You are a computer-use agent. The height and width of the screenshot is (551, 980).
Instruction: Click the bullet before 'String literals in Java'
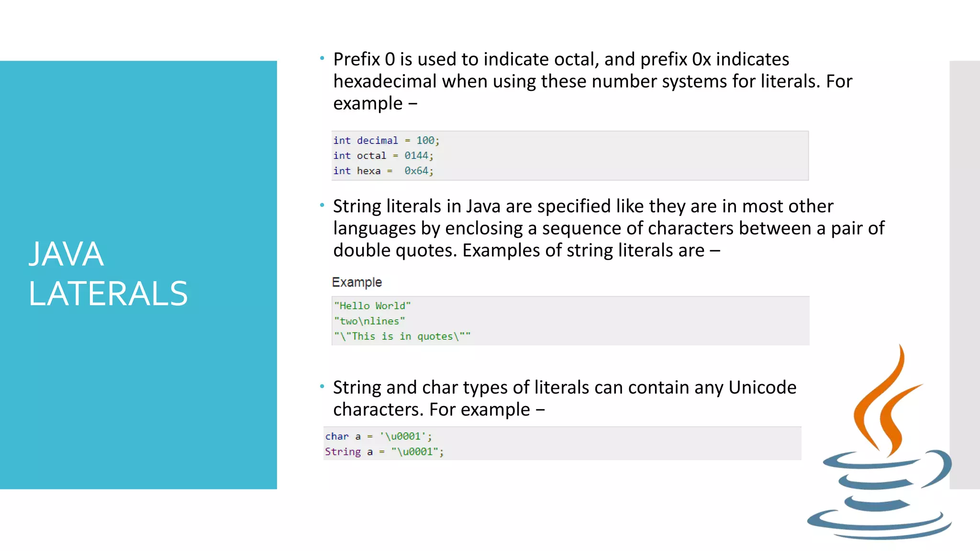[x=322, y=205]
